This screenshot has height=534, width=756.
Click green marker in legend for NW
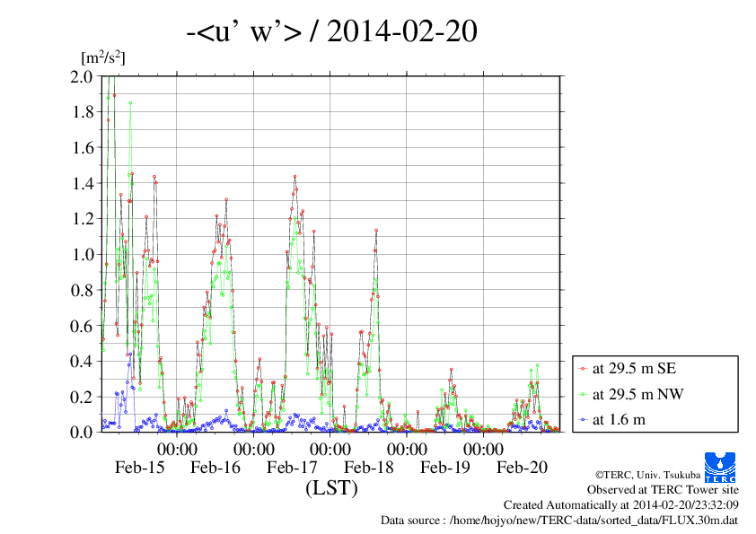coord(583,395)
